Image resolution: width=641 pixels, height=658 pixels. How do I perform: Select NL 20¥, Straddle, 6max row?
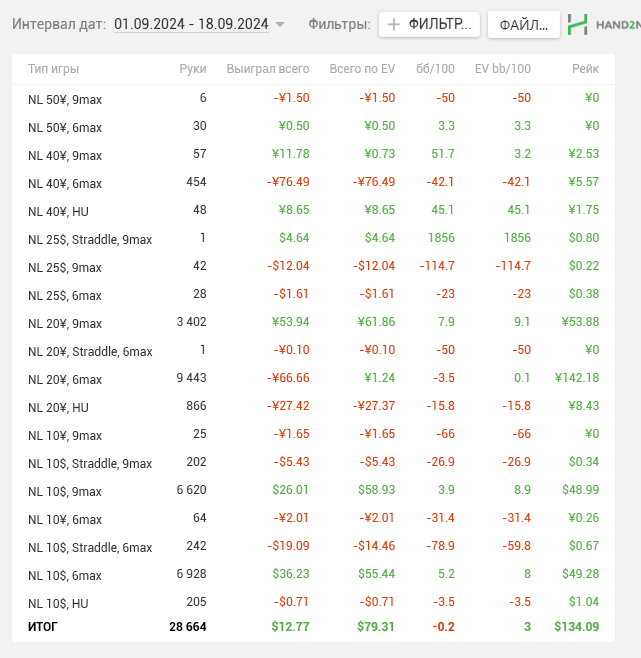[313, 350]
